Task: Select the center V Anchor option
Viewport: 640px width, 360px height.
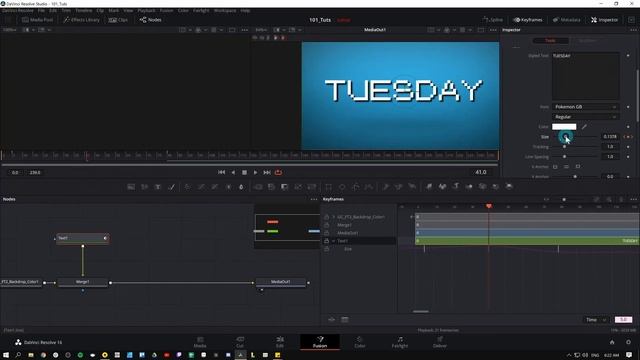Action: pyautogui.click(x=566, y=167)
